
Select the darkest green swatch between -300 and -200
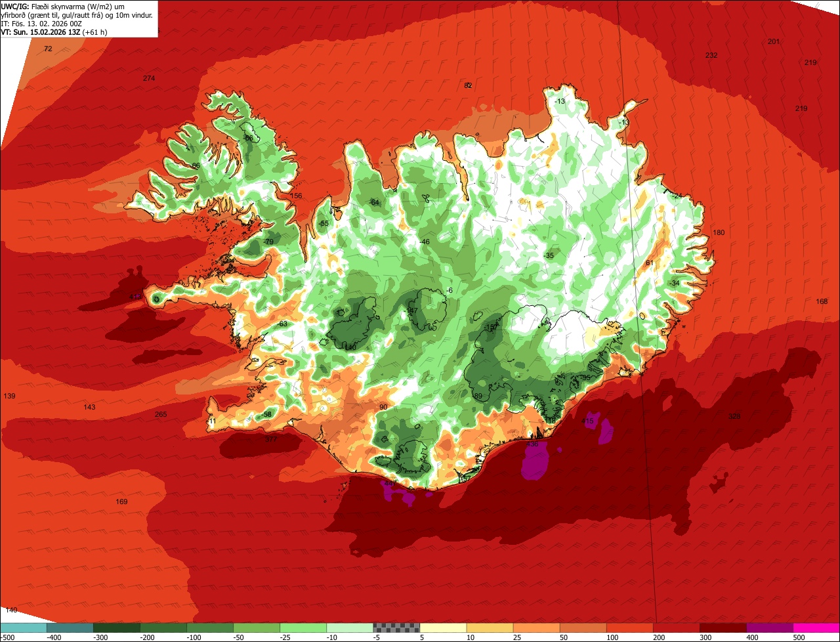coord(117,628)
